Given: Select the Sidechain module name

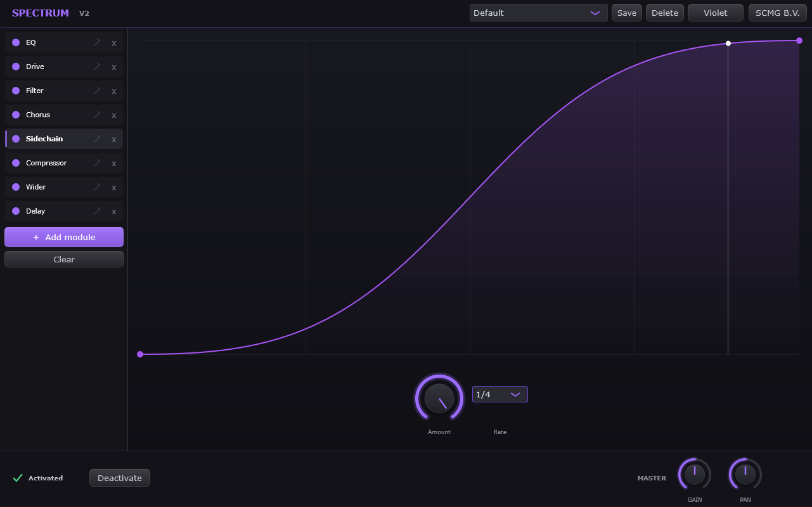Looking at the screenshot, I should (44, 139).
